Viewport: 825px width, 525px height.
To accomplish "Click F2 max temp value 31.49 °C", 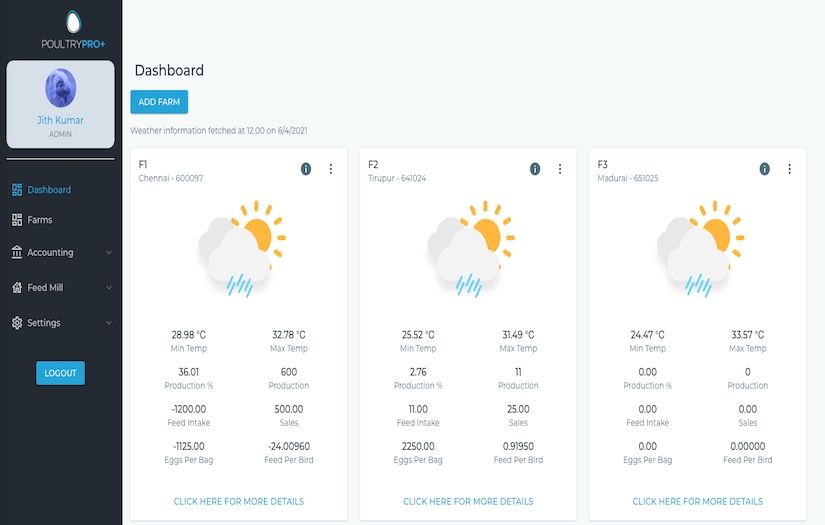I will tap(518, 335).
